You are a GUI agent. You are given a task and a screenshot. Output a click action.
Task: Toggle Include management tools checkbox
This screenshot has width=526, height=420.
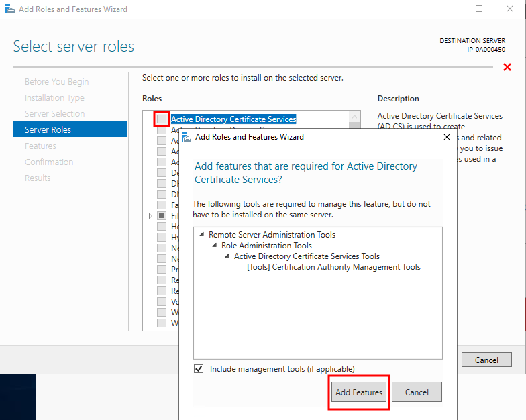coord(199,369)
